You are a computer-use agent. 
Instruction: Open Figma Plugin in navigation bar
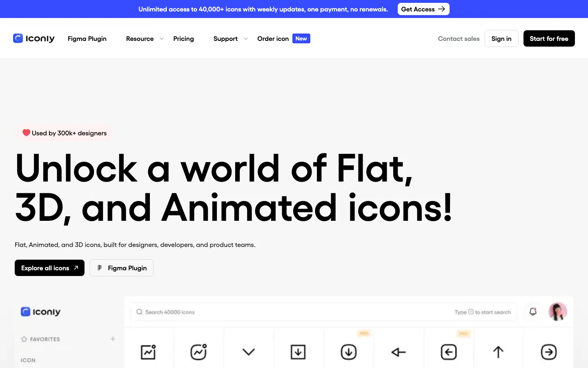coord(87,38)
